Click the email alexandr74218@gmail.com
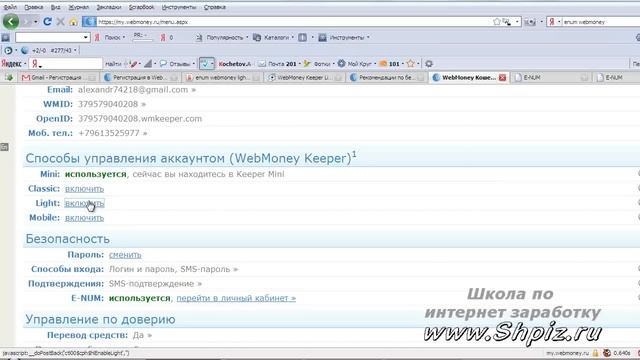This screenshot has width=640, height=360. tap(133, 90)
